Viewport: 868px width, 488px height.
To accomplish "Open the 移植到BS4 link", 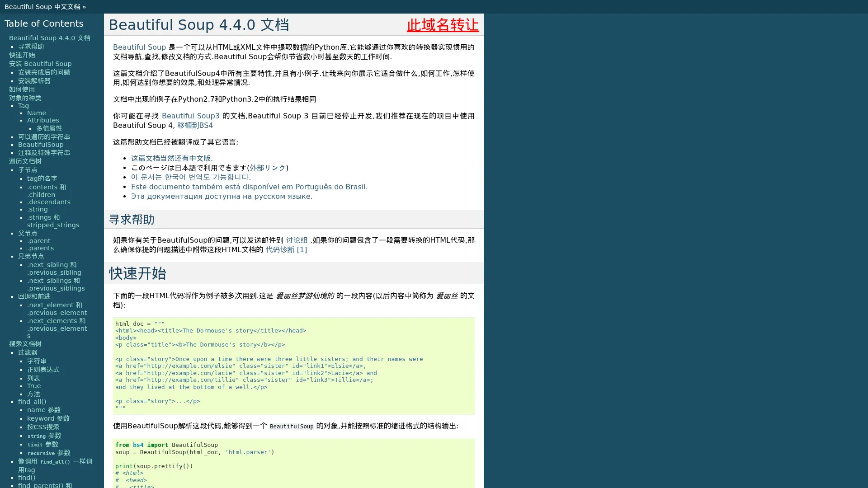I will pos(195,125).
